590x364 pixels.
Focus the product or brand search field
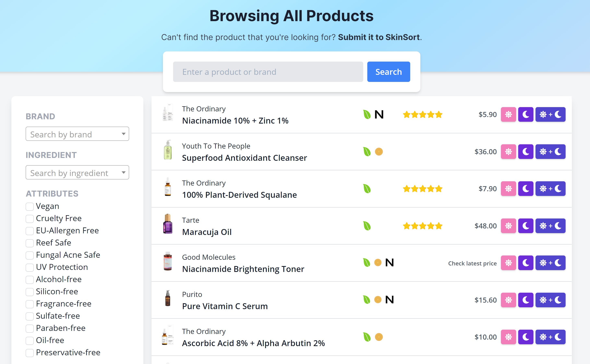[268, 72]
